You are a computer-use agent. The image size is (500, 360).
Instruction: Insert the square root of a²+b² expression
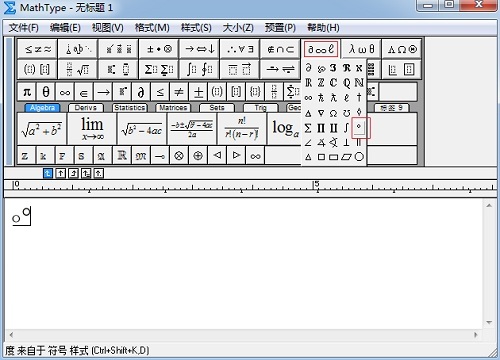tap(42, 129)
